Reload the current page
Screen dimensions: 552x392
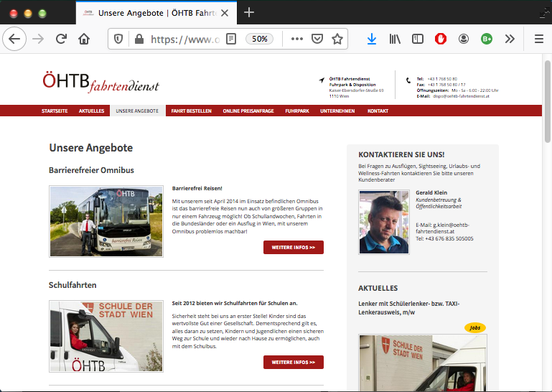coord(61,39)
